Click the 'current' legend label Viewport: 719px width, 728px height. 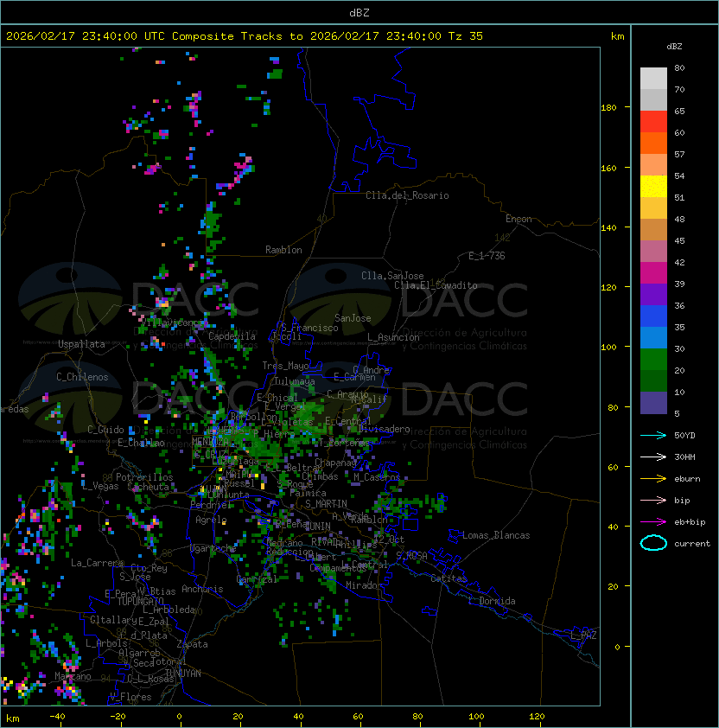(692, 544)
